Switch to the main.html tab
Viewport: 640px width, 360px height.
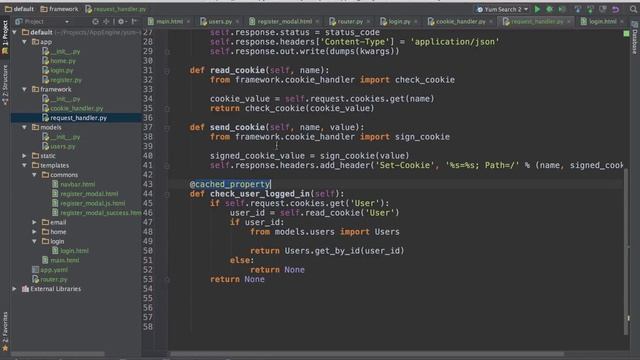pos(169,21)
